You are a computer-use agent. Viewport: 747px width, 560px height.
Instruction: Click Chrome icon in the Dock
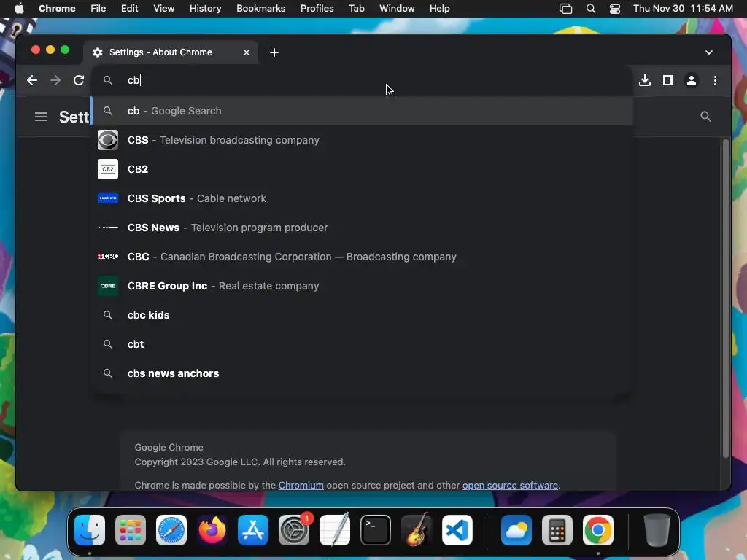coord(598,530)
